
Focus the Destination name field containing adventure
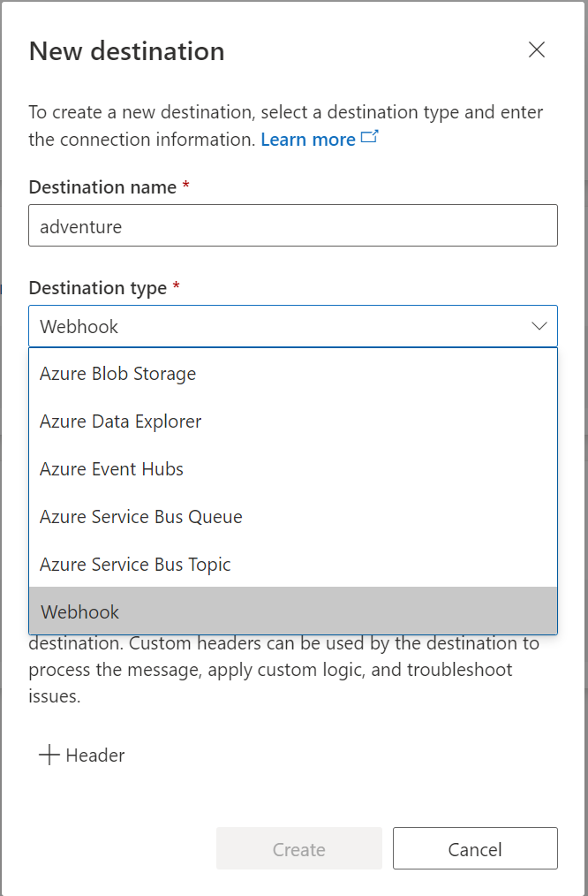point(293,225)
